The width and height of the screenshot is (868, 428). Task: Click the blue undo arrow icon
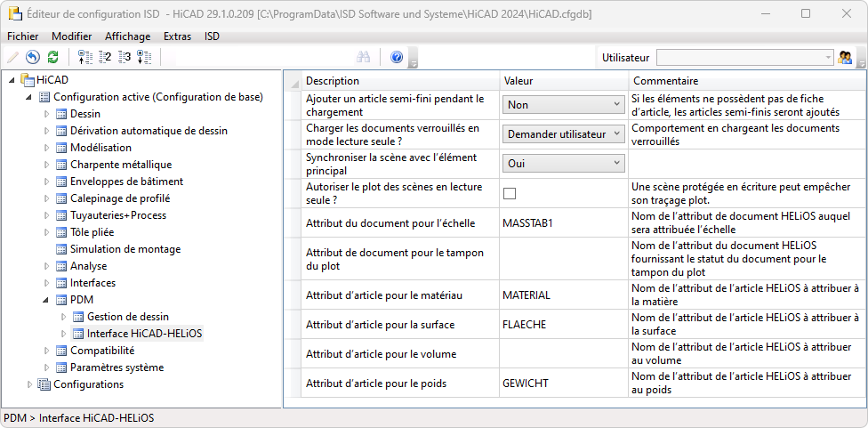click(x=33, y=56)
